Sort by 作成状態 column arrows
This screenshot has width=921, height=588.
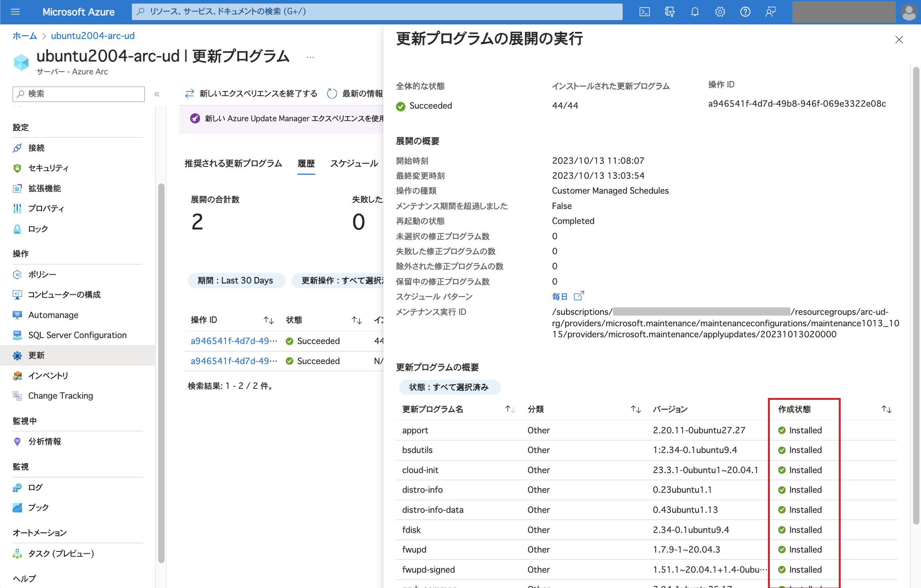(886, 409)
